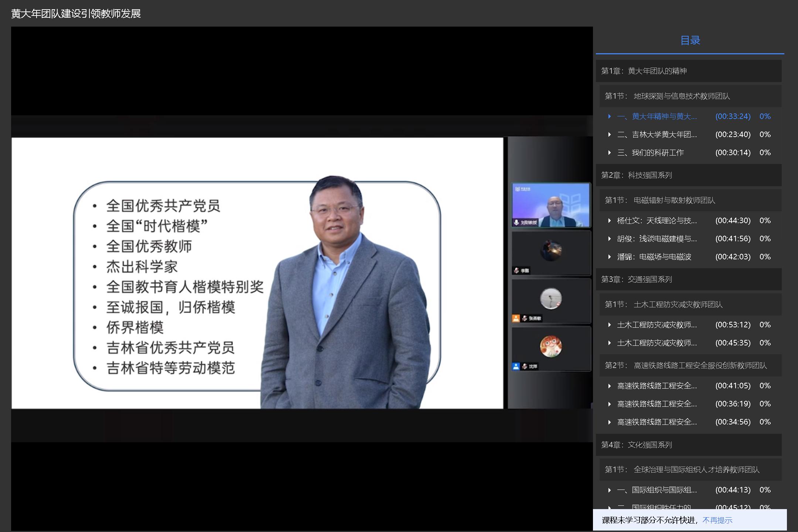The width and height of the screenshot is (798, 532).
Task: Click the cartoon girl avatar with red glasses
Action: click(x=551, y=347)
